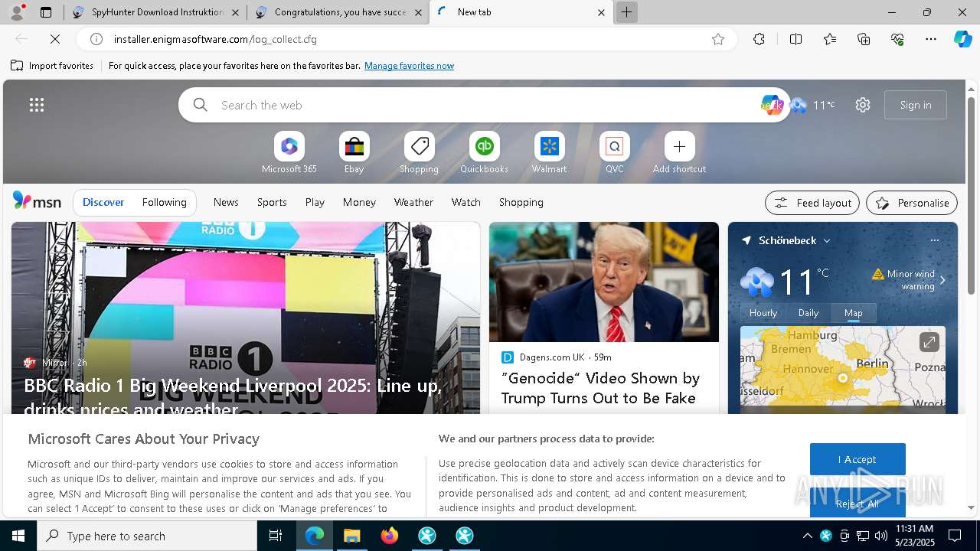Click Import favorites
The height and width of the screenshot is (551, 980).
point(52,66)
